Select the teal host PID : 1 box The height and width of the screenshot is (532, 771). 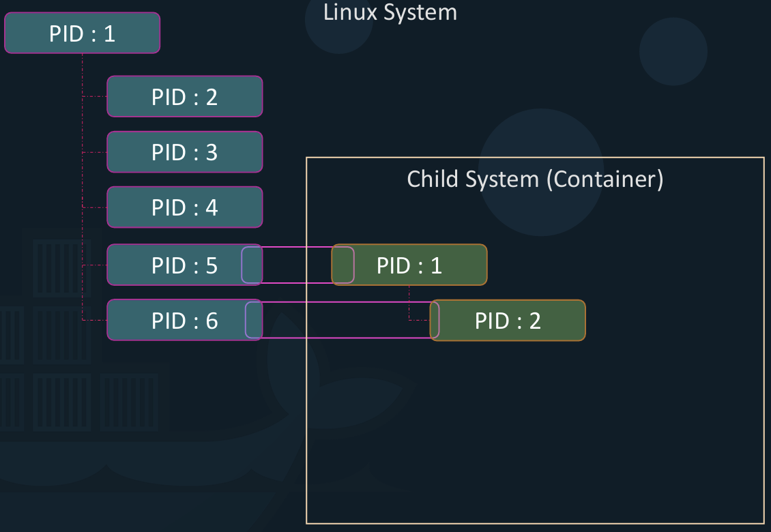coord(82,33)
